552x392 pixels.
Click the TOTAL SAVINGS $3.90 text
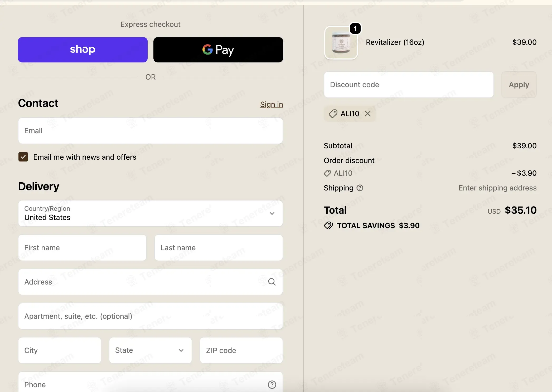(378, 226)
